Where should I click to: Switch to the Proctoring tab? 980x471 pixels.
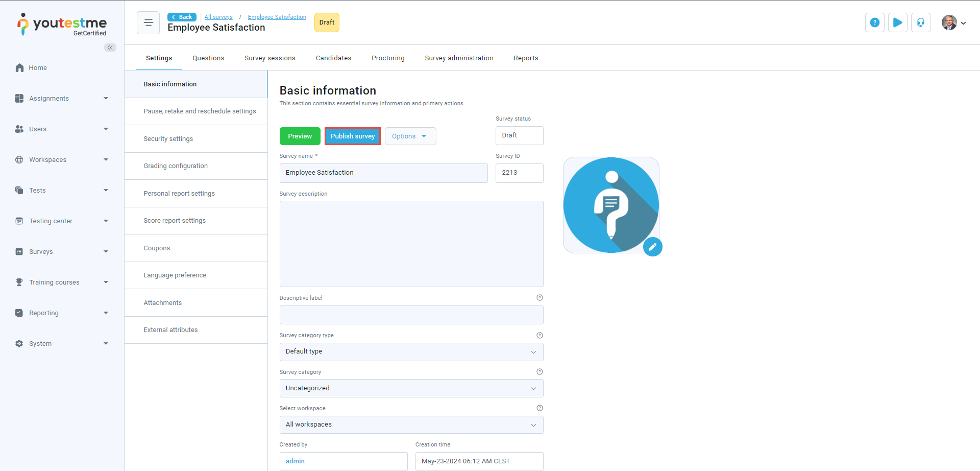point(388,58)
